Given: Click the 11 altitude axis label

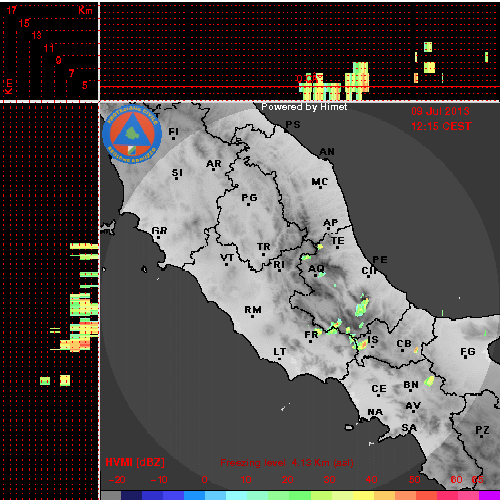Looking at the screenshot, I should [49, 48].
